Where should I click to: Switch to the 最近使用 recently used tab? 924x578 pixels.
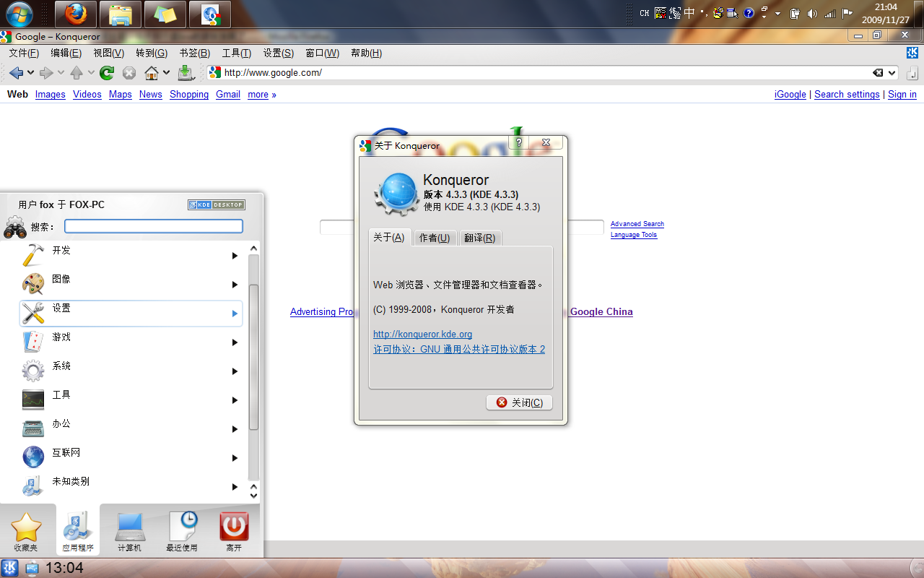point(182,531)
